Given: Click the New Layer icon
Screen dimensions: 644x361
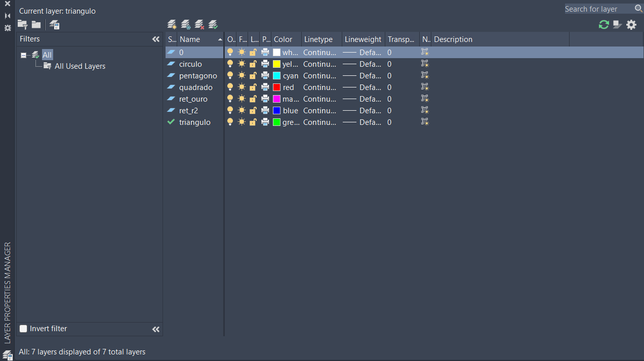Looking at the screenshot, I should click(172, 24).
